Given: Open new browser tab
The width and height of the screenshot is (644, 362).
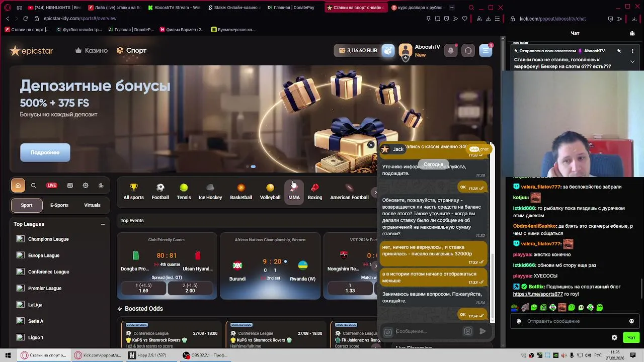Looking at the screenshot, I should [452, 8].
